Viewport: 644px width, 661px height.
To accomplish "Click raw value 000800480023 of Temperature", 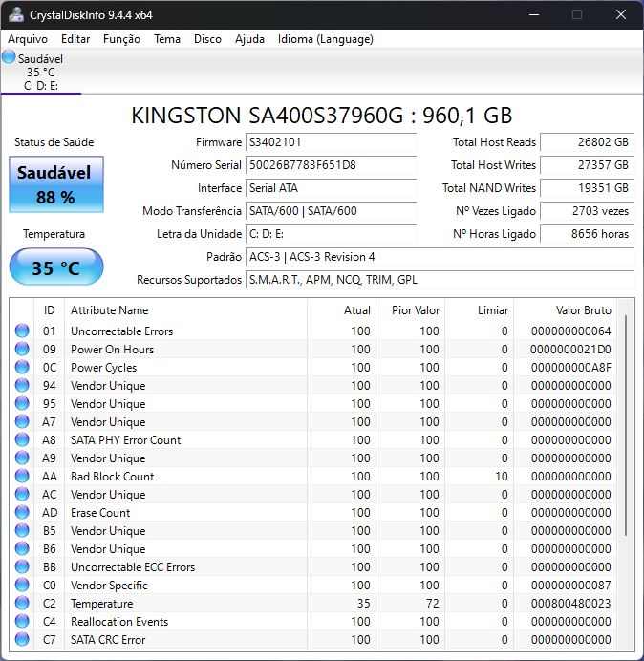I will tap(570, 604).
